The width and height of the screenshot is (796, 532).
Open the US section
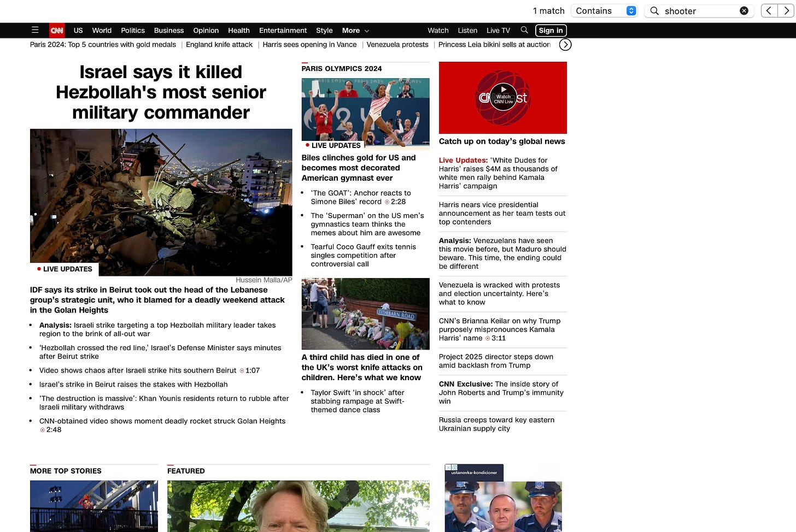pos(78,31)
